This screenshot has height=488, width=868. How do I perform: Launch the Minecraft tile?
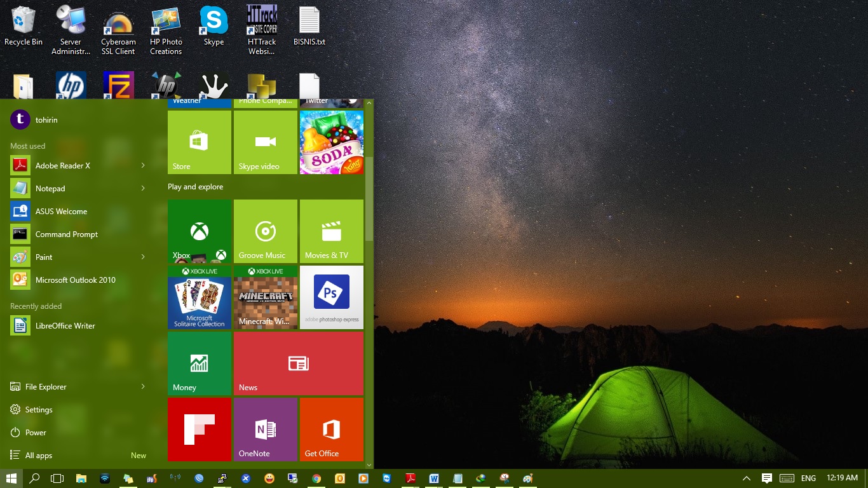tap(266, 297)
